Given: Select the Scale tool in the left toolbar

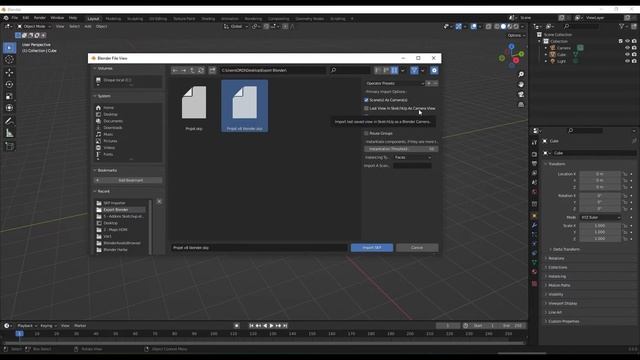Looking at the screenshot, I should [9, 96].
